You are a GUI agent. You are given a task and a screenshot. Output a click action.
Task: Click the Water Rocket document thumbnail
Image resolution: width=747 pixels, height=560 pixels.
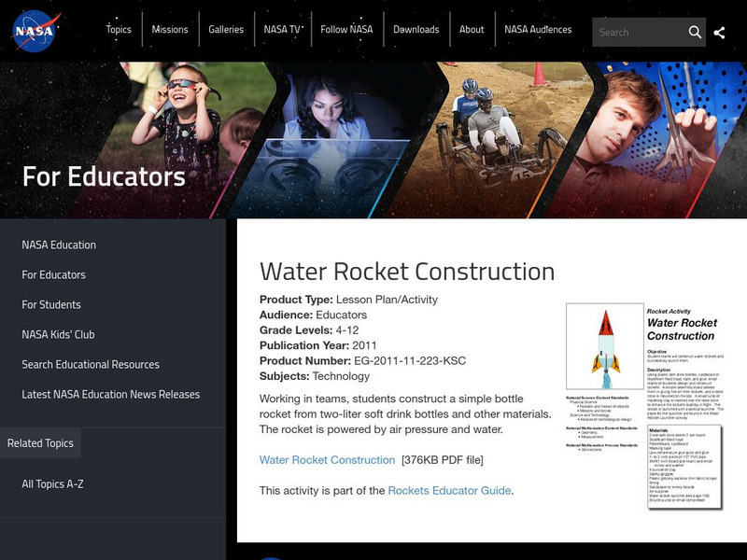pos(645,406)
